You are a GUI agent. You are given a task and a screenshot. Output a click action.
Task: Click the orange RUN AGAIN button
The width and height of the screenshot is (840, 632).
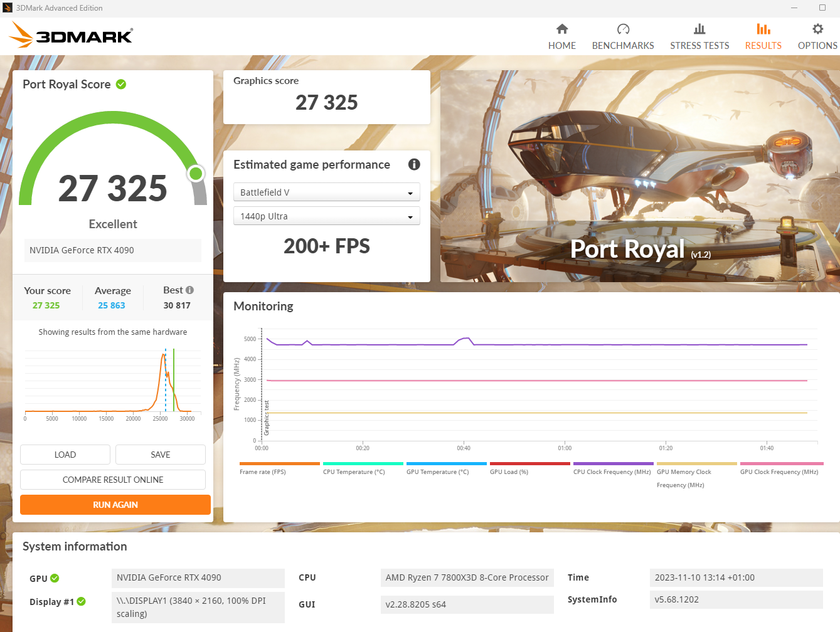coord(115,505)
